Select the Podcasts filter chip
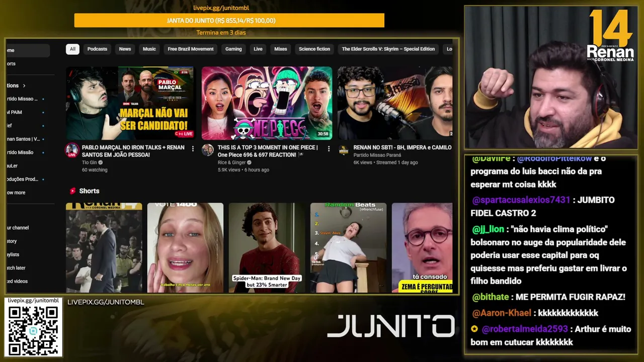This screenshot has height=362, width=644. [97, 49]
